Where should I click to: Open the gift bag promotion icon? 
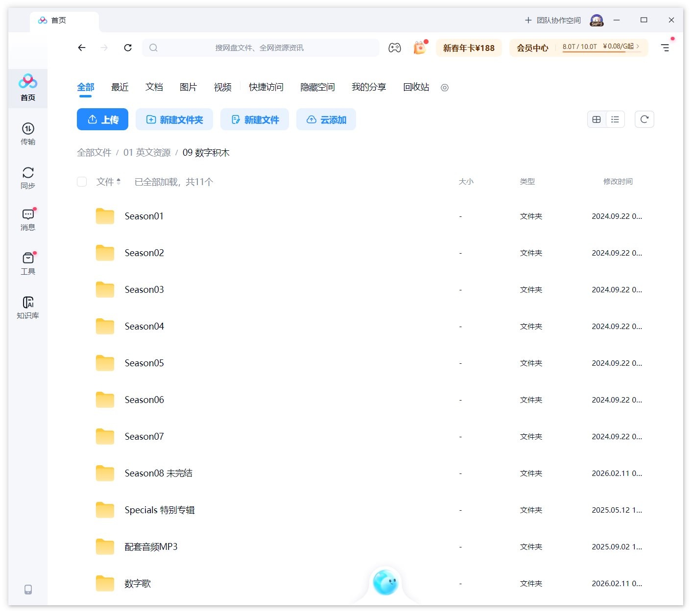click(x=419, y=47)
